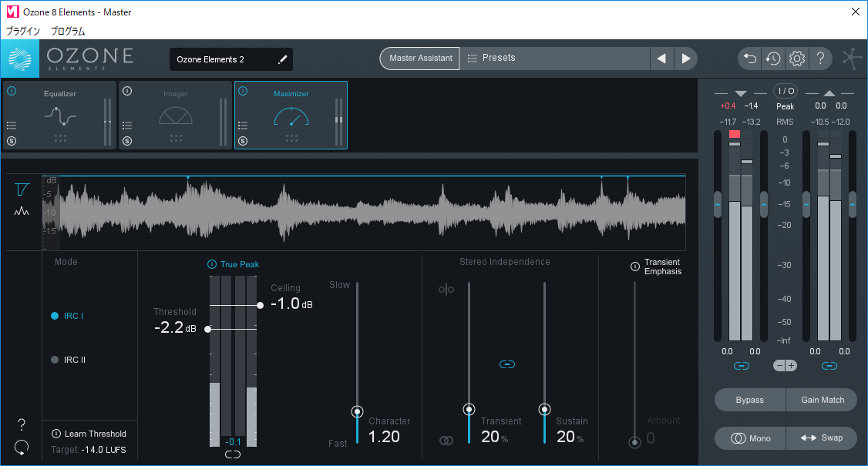This screenshot has height=466, width=868.
Task: Click the Gain Match button
Action: click(x=822, y=400)
